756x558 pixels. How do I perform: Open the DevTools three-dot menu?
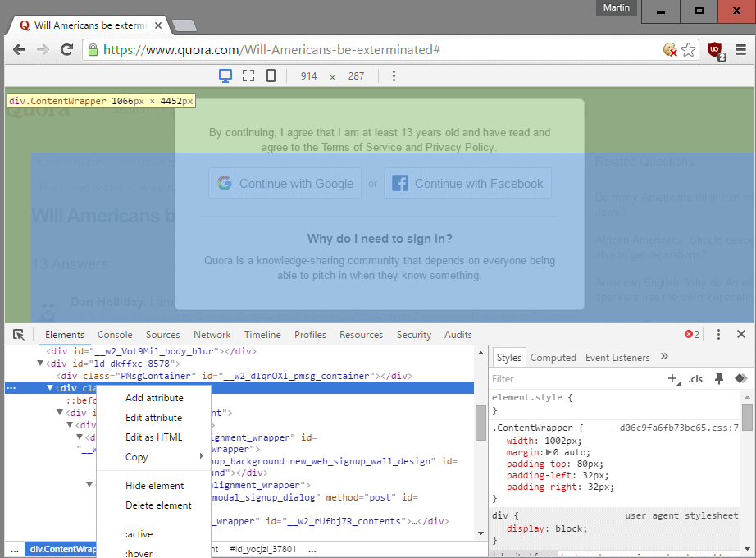(717, 334)
